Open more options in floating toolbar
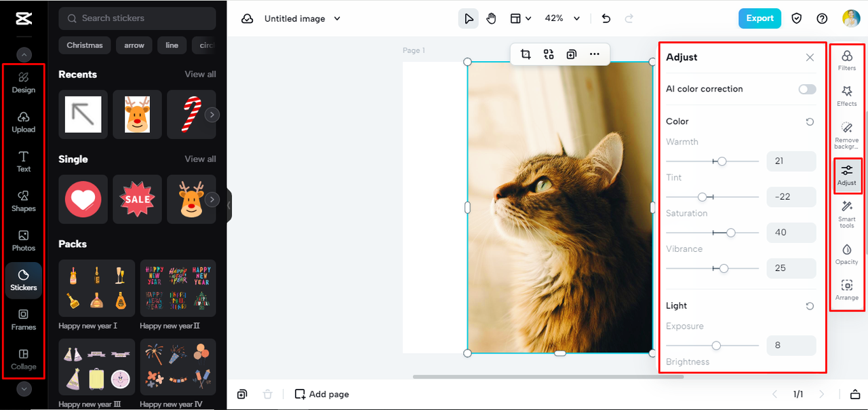The image size is (868, 410). [595, 54]
